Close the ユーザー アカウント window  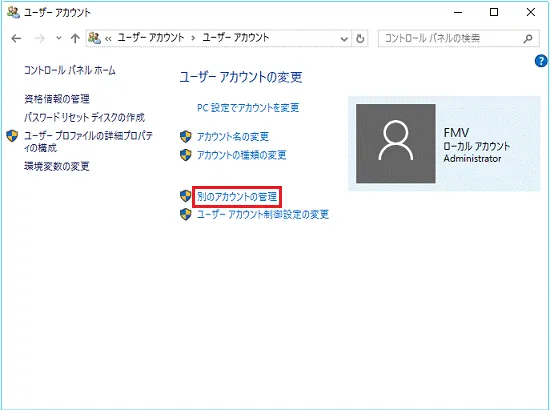point(531,12)
